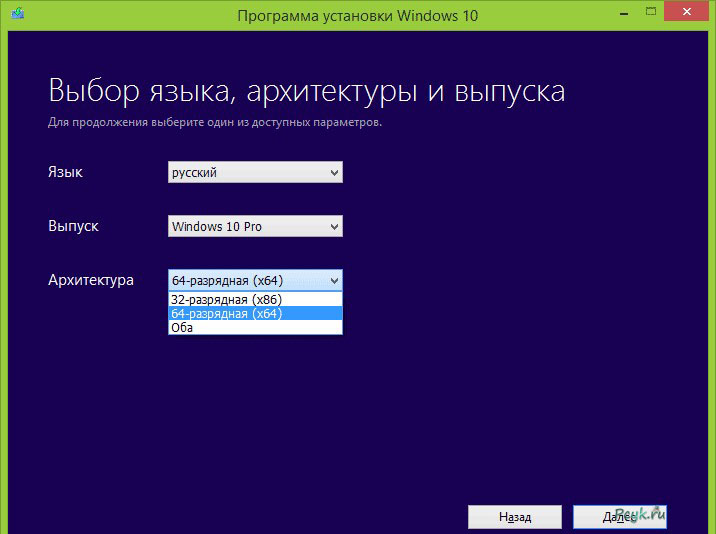Click the Назад button
This screenshot has width=716, height=534.
coord(515,517)
